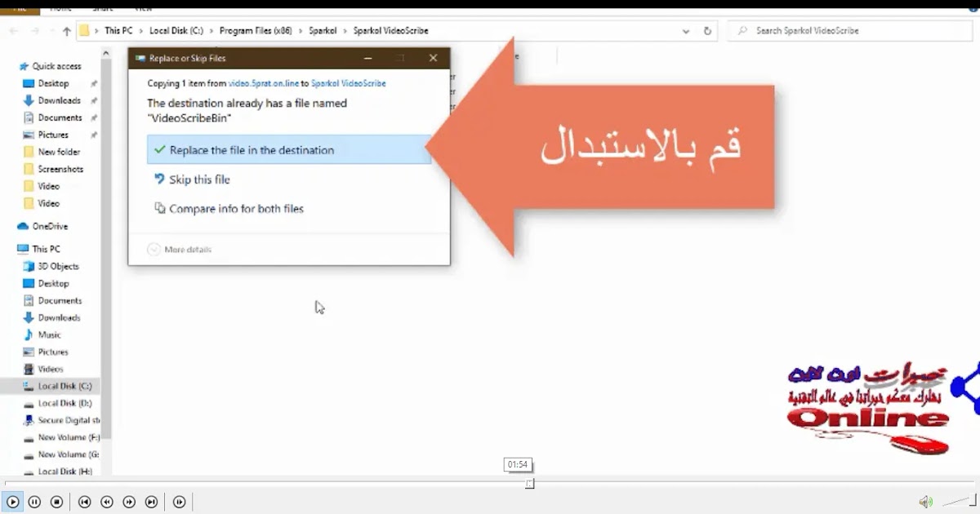Choose Replace the file in the destination

click(x=289, y=150)
